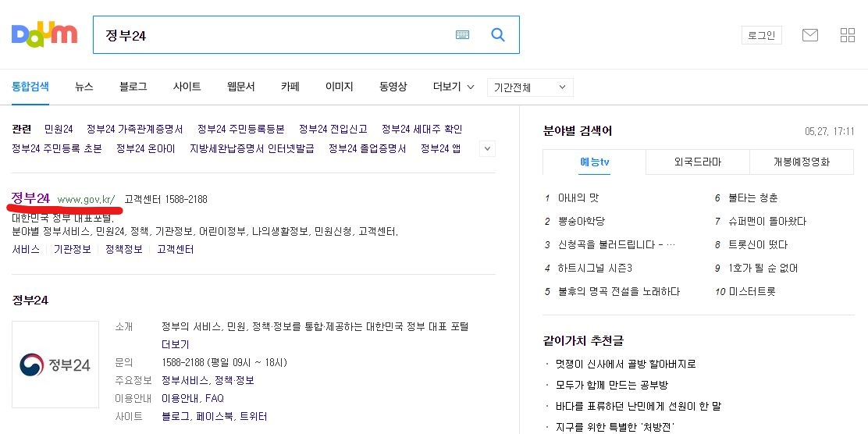Select the 외국드라마 tab
The width and height of the screenshot is (868, 434).
click(x=698, y=162)
